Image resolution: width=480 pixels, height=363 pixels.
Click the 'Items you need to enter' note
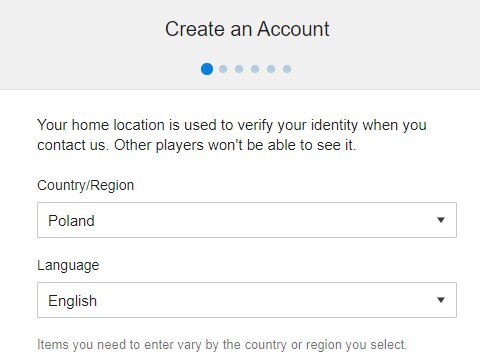pyautogui.click(x=222, y=345)
